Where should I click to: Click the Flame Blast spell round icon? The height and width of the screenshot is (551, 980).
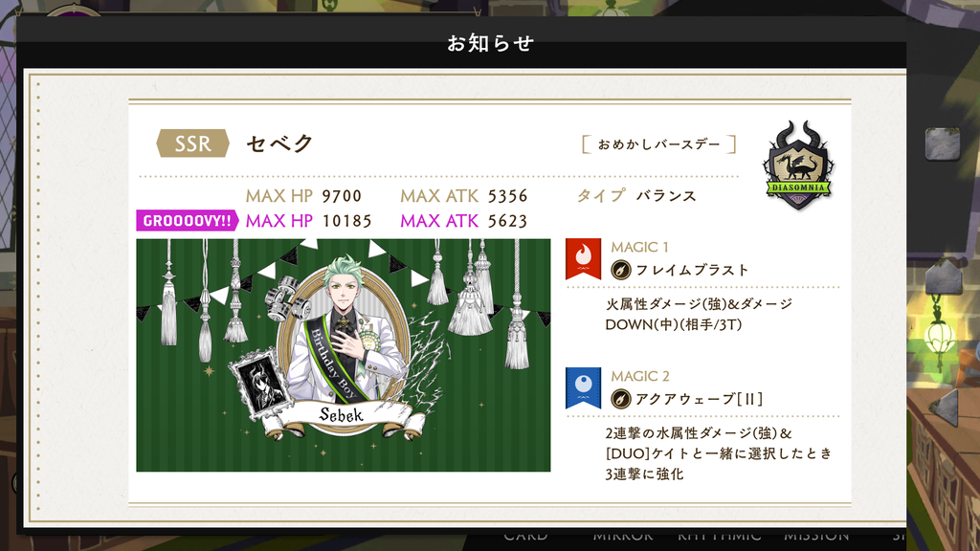pyautogui.click(x=620, y=270)
